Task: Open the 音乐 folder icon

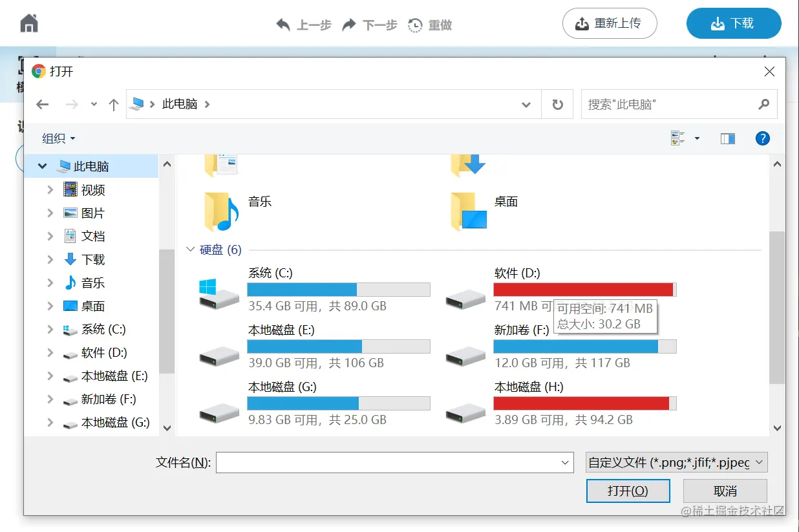Action: point(218,211)
